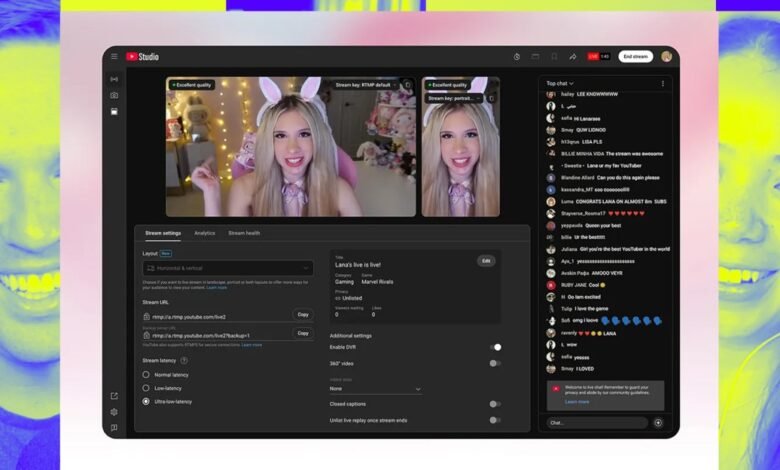Toggle the Closed captions switch
Image resolution: width=780 pixels, height=470 pixels.
495,404
